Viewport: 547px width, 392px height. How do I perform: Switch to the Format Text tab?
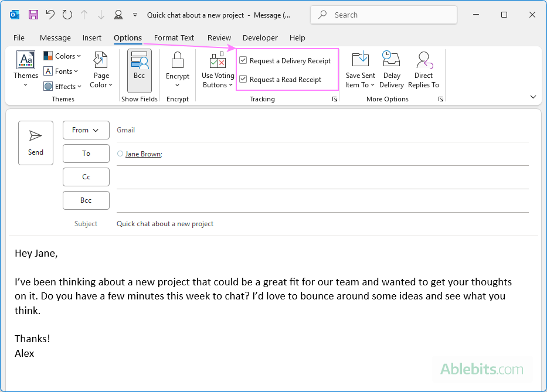click(174, 38)
